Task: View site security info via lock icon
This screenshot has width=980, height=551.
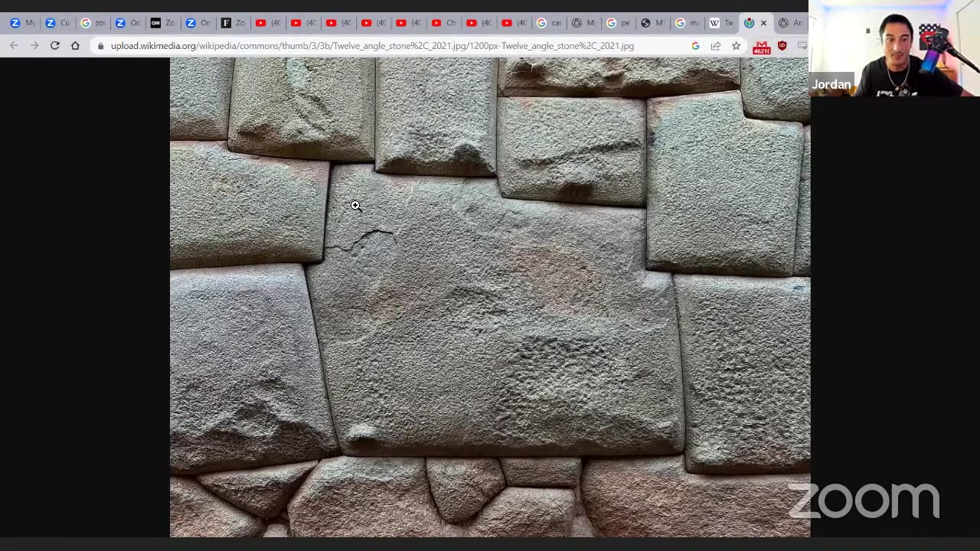Action: [x=100, y=46]
